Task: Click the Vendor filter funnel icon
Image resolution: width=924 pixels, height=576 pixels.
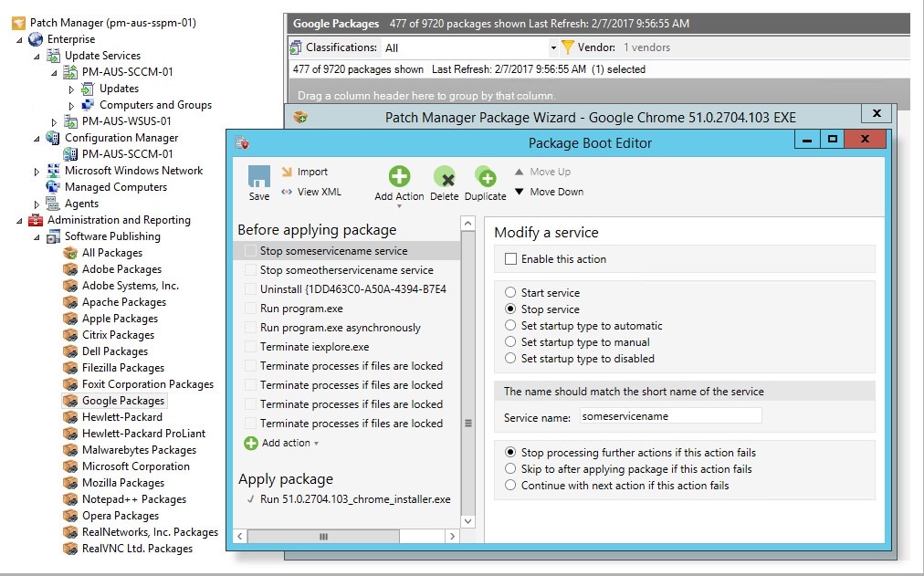Action: [x=568, y=47]
